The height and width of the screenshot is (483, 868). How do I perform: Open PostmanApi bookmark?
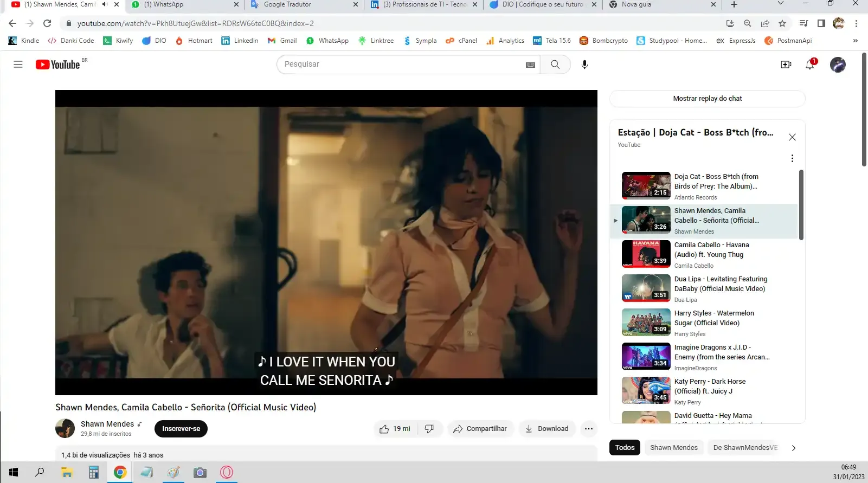point(788,41)
